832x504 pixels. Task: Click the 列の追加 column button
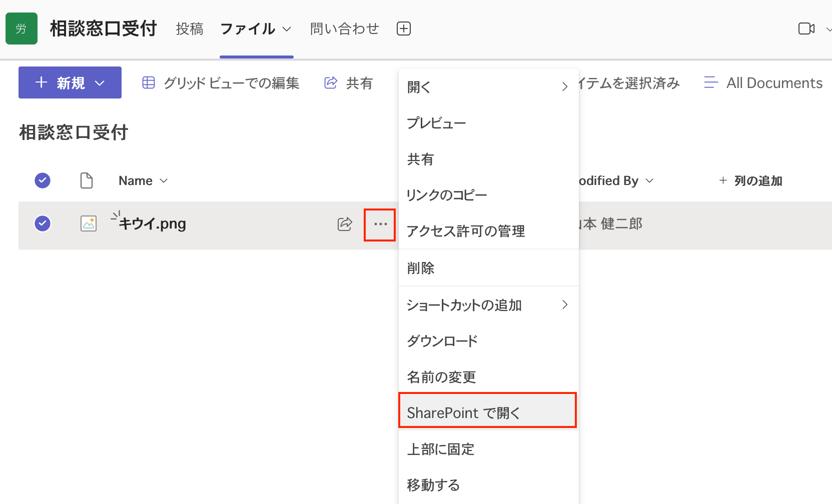coord(750,180)
